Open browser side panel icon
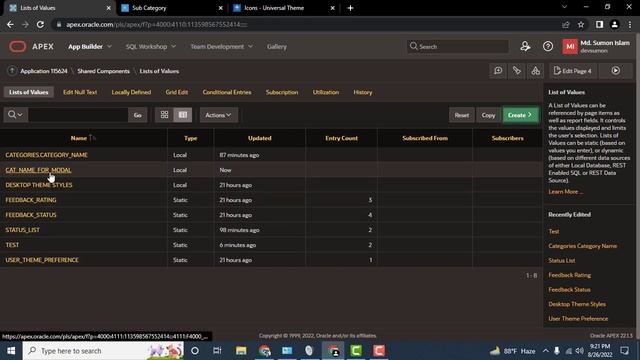This screenshot has height=360, width=640. click(x=599, y=24)
